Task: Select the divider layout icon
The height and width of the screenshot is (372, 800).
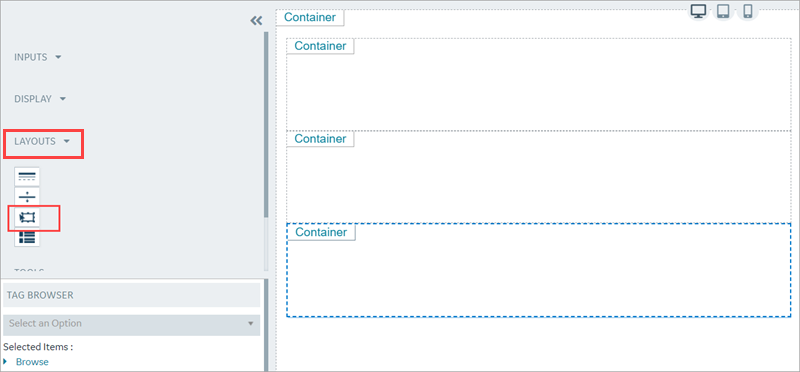Action: [x=27, y=196]
